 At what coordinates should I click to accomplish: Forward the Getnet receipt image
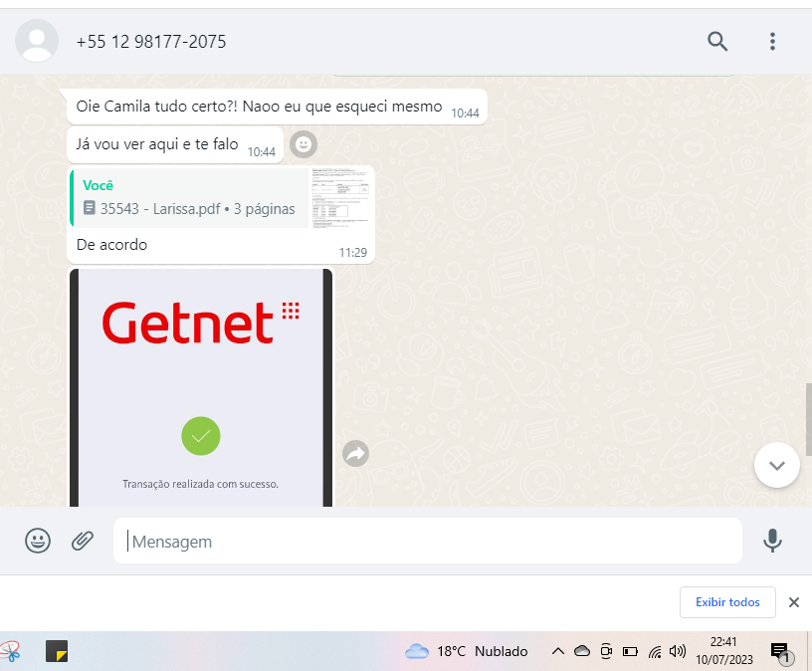pyautogui.click(x=356, y=454)
